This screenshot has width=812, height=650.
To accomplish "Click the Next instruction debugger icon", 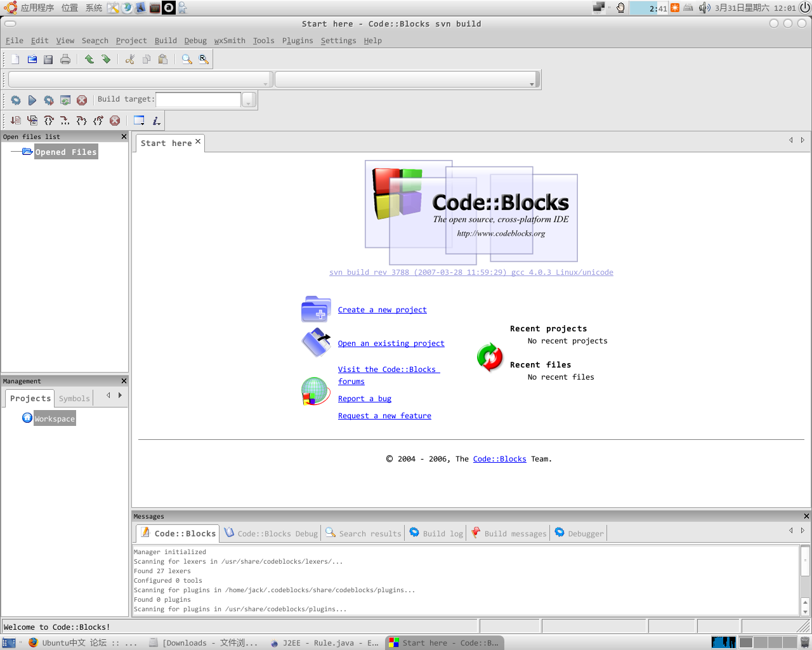I will [65, 121].
